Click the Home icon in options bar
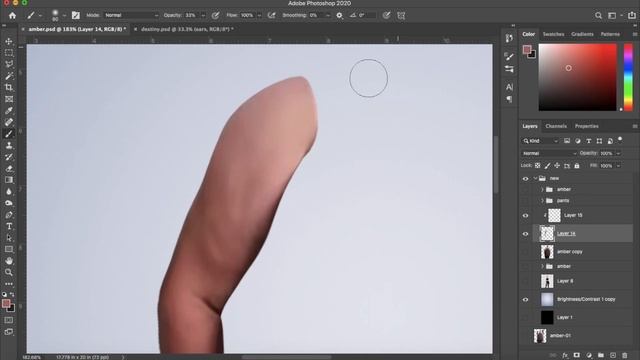This screenshot has height=360, width=640. [12, 16]
